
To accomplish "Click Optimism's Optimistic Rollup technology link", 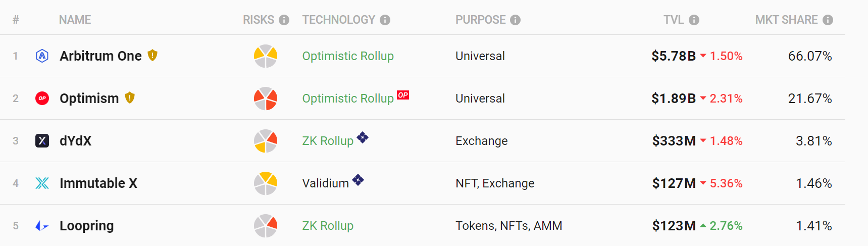I will click(x=348, y=99).
